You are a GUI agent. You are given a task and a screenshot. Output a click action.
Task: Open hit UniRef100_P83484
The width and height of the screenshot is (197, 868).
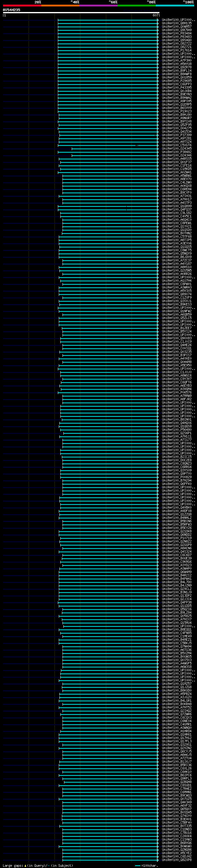177,33
